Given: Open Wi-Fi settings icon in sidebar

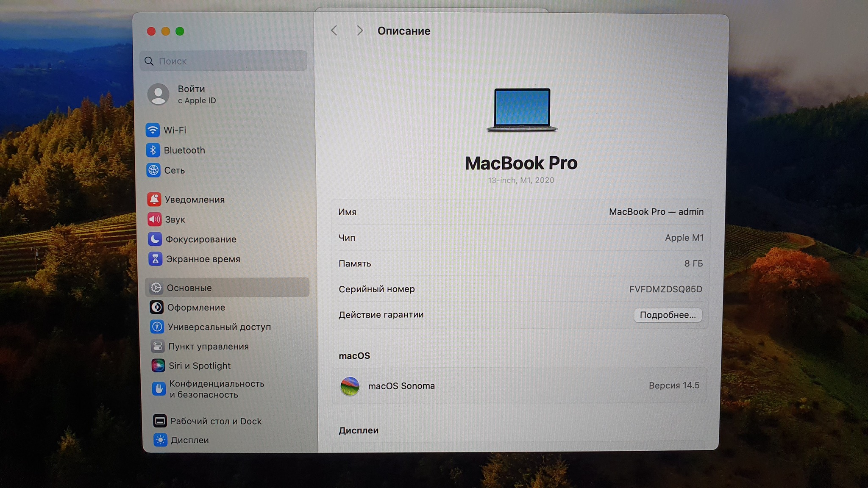Looking at the screenshot, I should click(x=153, y=130).
